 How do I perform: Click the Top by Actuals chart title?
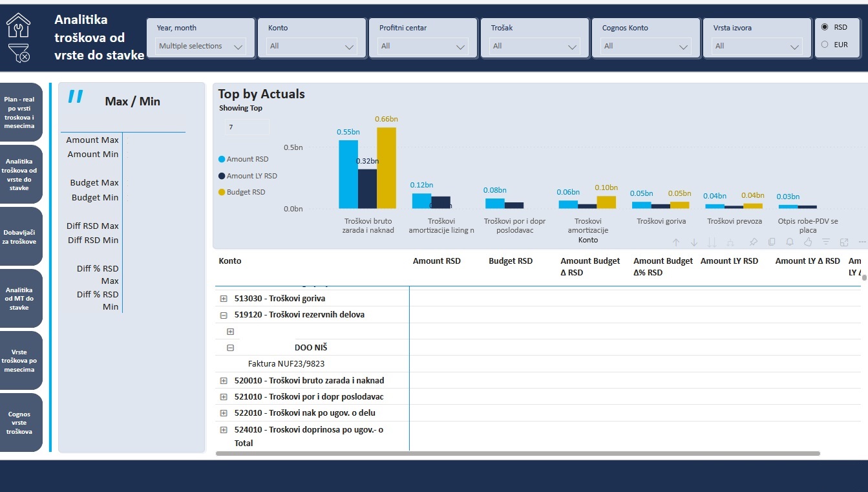point(261,94)
